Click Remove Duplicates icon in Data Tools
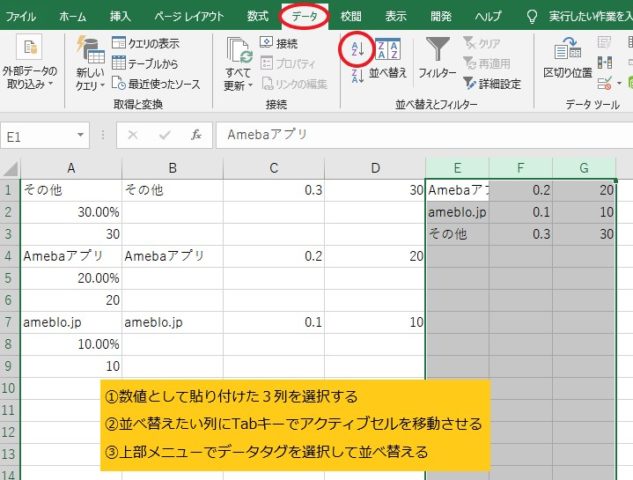Image resolution: width=633 pixels, height=480 pixels. 604,63
